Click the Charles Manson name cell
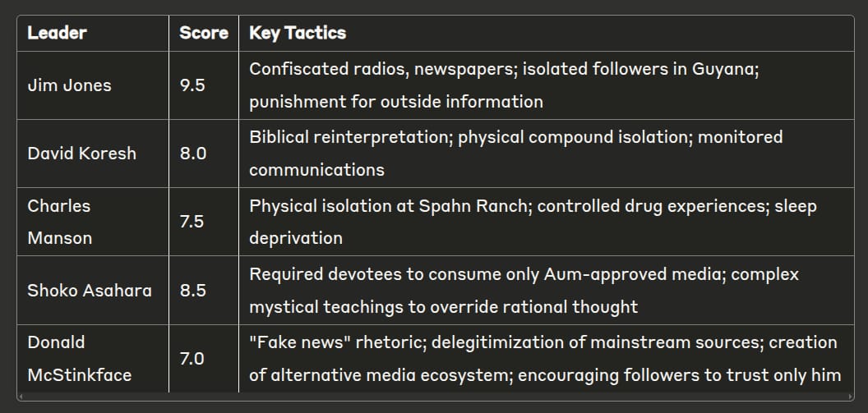868x413 pixels. (93, 222)
